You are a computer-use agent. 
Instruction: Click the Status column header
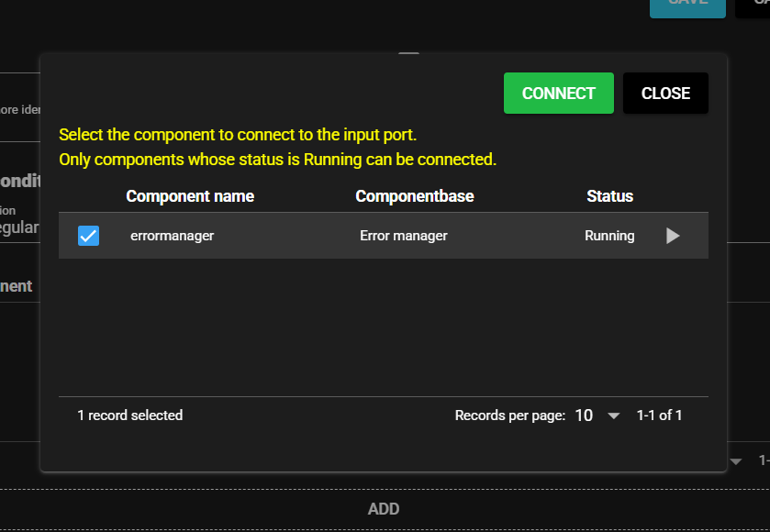(609, 196)
